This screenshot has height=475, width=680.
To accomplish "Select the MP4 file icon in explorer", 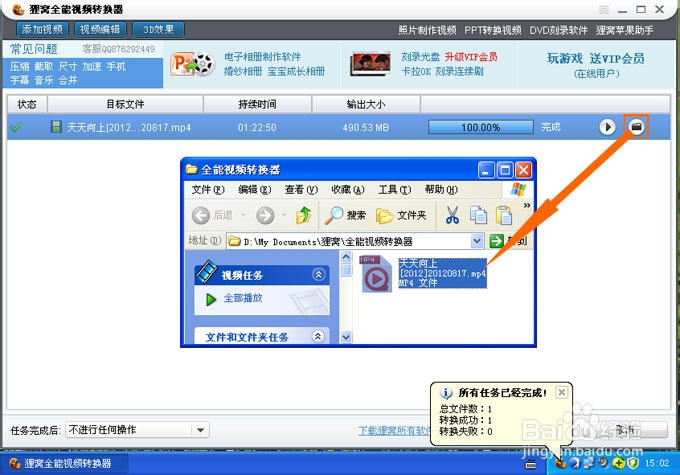I will 376,274.
